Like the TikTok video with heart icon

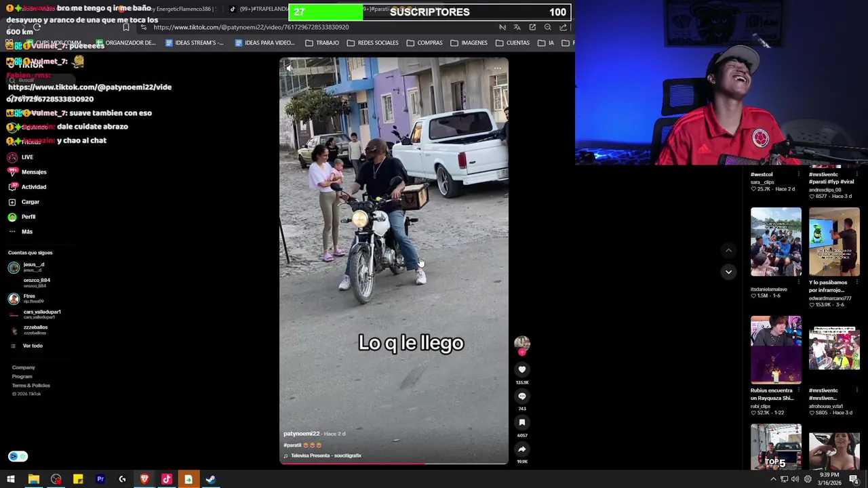coord(522,369)
